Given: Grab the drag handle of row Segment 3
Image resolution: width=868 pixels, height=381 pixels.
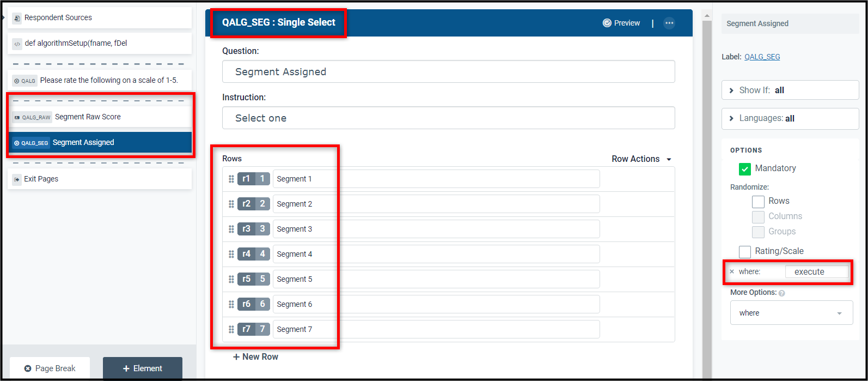Looking at the screenshot, I should coord(231,229).
